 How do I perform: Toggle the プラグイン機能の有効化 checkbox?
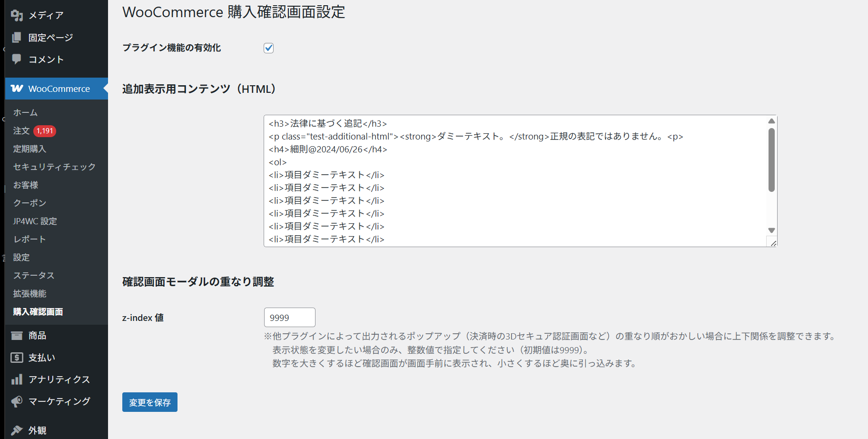[x=269, y=48]
